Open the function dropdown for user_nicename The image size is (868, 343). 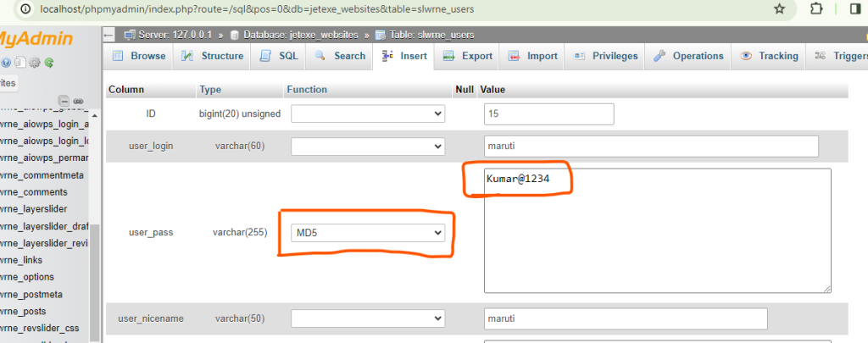tap(368, 318)
